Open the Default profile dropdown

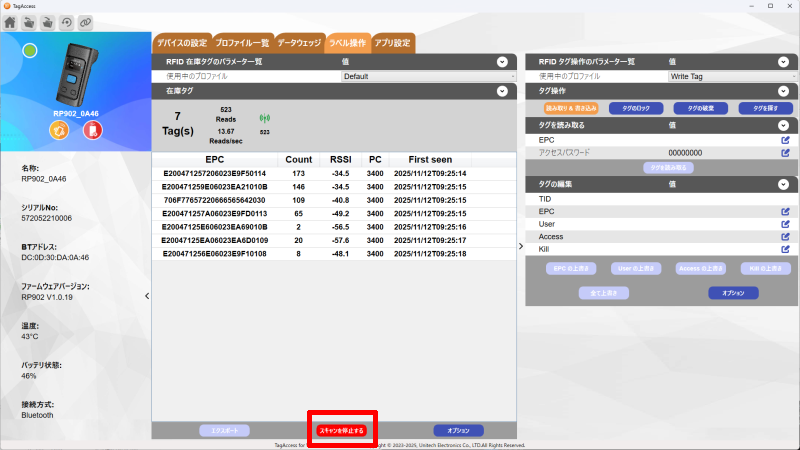click(x=428, y=76)
